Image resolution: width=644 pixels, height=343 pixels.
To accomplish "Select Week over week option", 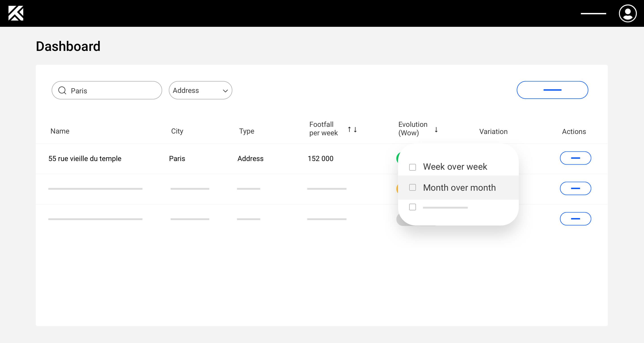I will pyautogui.click(x=458, y=167).
